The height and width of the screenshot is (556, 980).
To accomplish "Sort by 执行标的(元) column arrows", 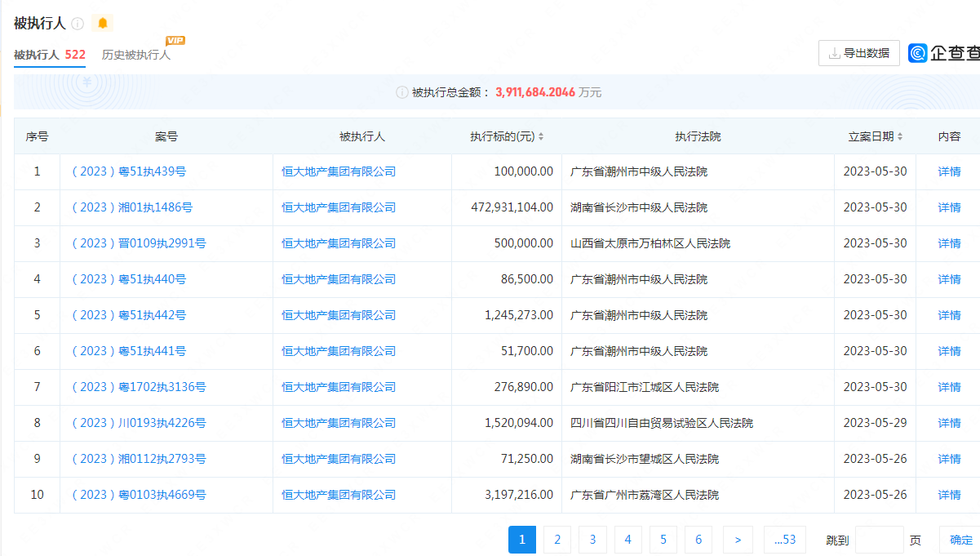I will tap(541, 137).
